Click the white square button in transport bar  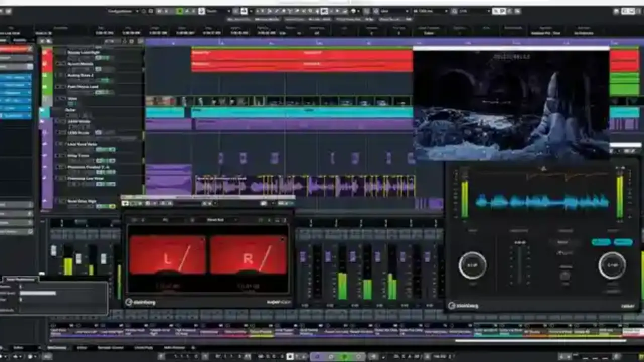pos(290,356)
